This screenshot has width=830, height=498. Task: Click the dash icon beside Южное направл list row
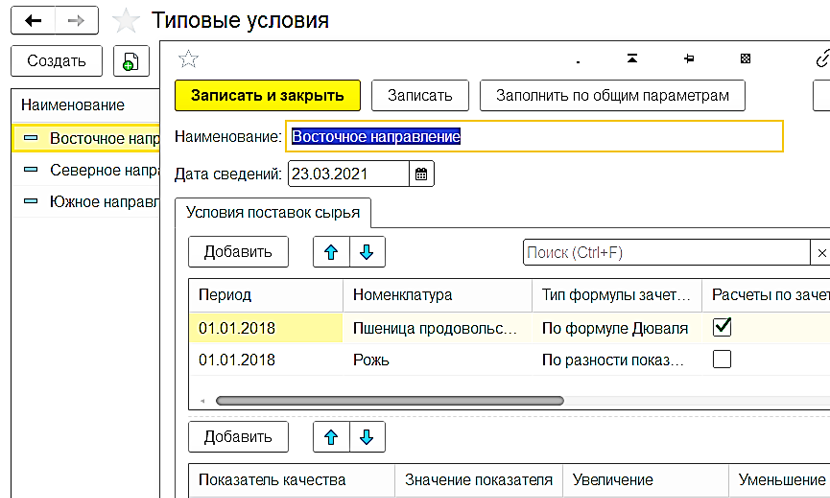tap(31, 202)
